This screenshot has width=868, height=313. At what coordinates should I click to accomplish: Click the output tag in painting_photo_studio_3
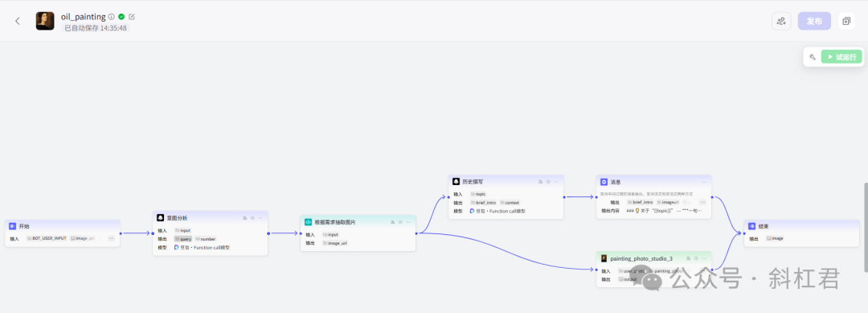point(628,279)
